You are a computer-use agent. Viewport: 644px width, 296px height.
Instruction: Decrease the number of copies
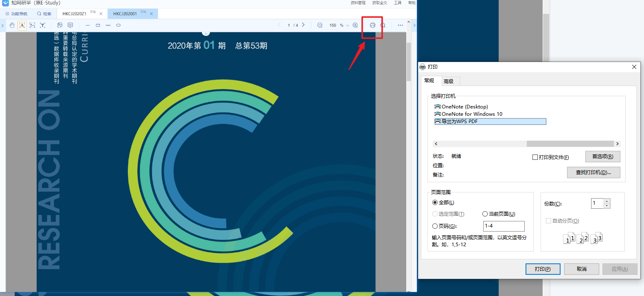(607, 205)
